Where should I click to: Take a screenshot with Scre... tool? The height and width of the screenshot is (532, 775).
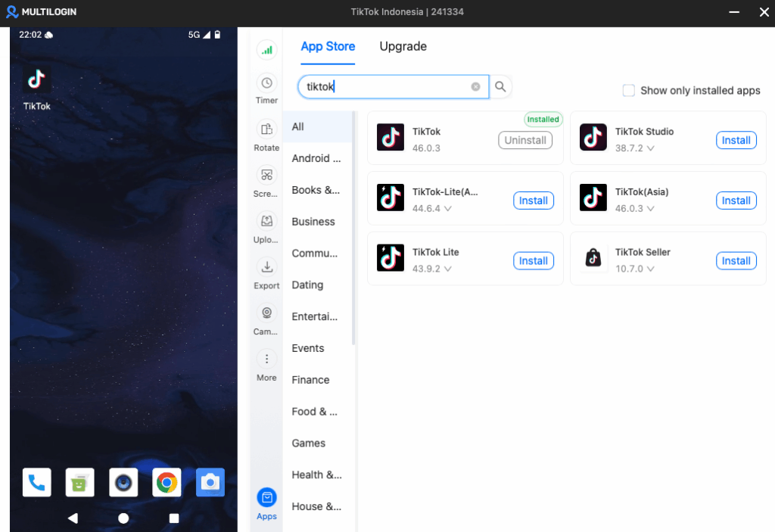click(267, 182)
